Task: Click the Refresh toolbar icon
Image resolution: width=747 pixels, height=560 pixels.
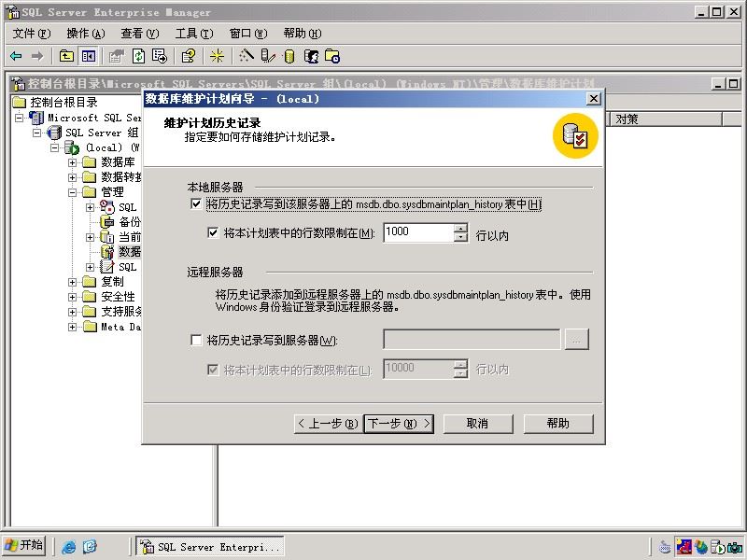Action: pos(138,56)
